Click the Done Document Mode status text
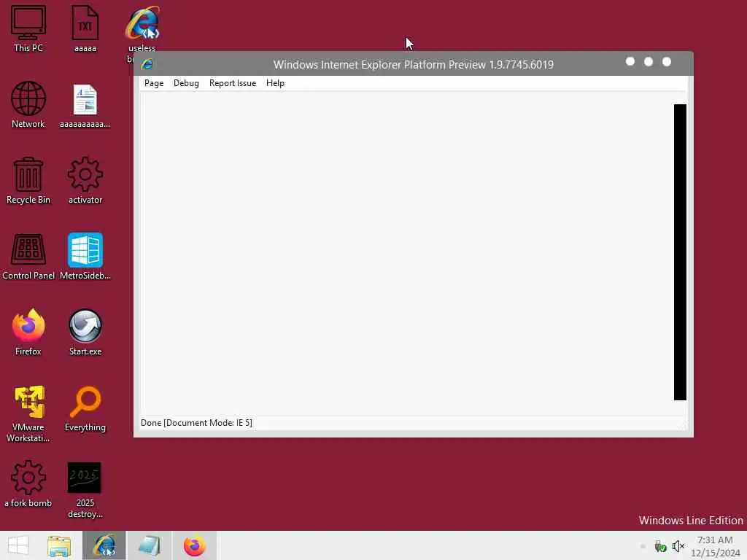 tap(196, 422)
